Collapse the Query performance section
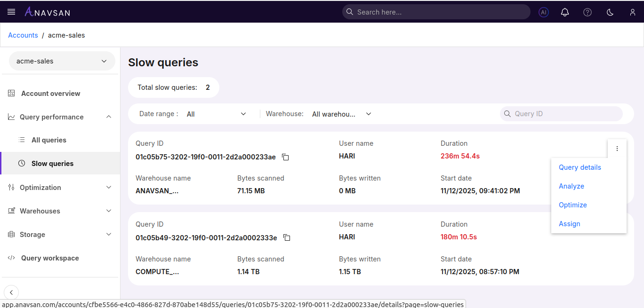This screenshot has height=308, width=644. tap(109, 117)
